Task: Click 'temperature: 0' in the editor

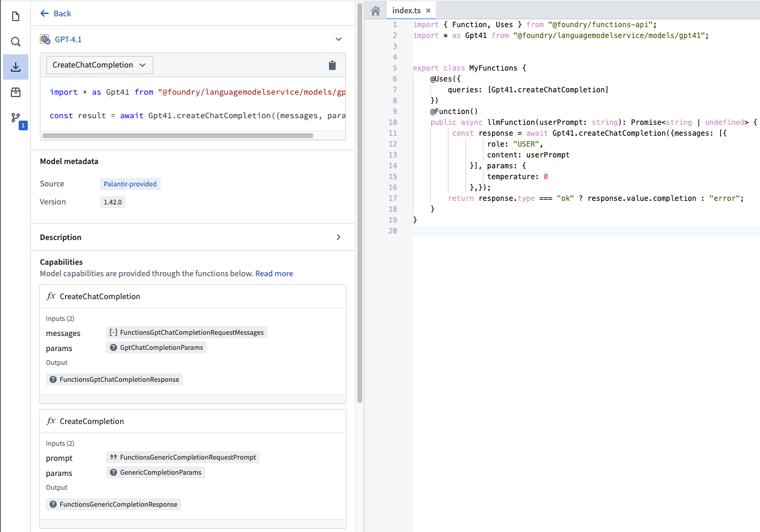Action: [517, 177]
